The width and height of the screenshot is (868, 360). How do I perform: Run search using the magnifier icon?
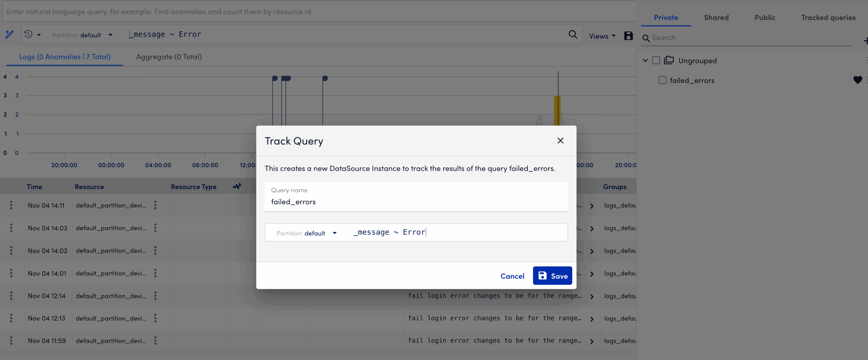click(x=573, y=34)
